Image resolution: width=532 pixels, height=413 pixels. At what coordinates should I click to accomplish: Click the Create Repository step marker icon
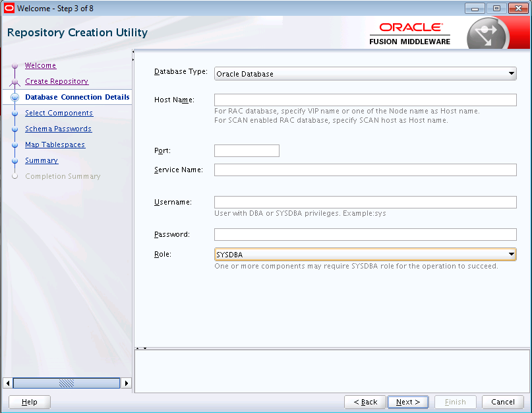15,82
